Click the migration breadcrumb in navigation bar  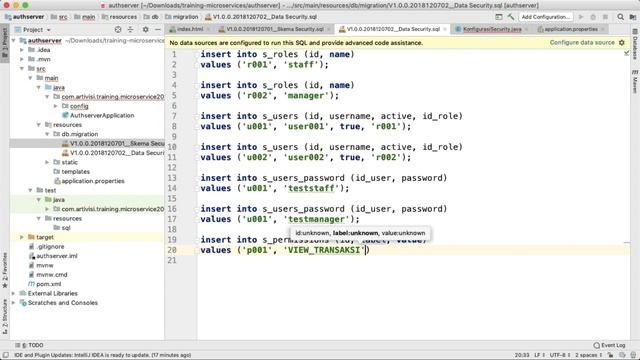[x=181, y=17]
